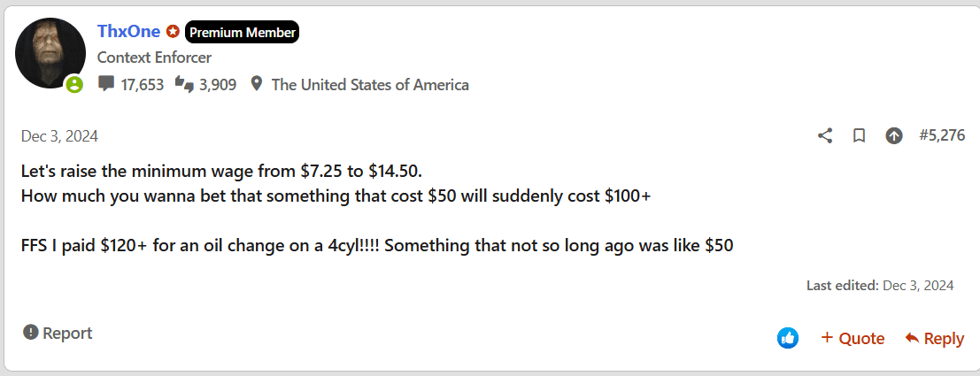Click the Dec 3, 2024 post date
The image size is (980, 376).
coord(59,136)
